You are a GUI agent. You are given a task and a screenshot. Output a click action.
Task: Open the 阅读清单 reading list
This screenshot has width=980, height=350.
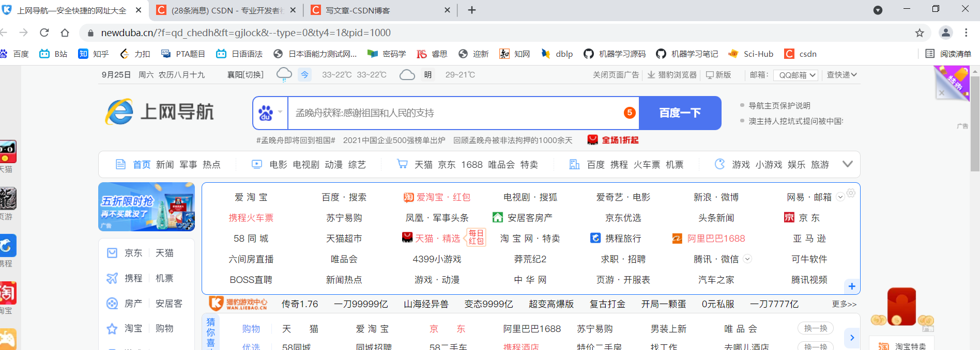pos(948,54)
